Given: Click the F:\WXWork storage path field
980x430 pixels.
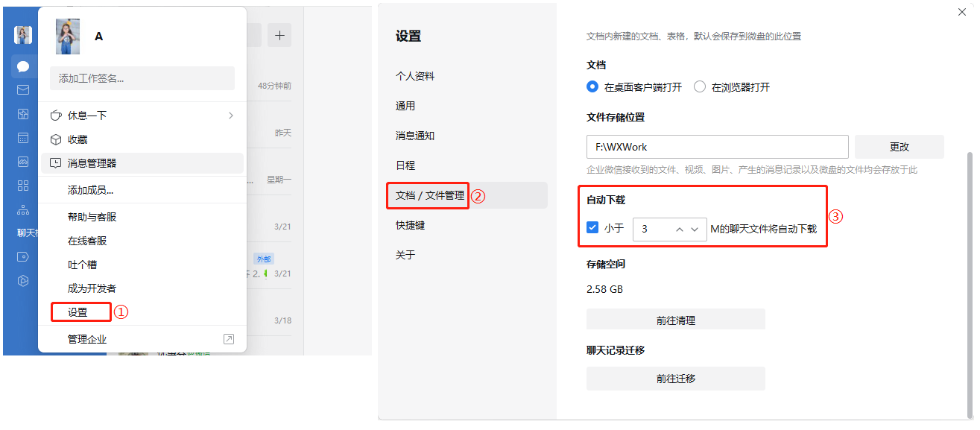Looking at the screenshot, I should tap(718, 147).
